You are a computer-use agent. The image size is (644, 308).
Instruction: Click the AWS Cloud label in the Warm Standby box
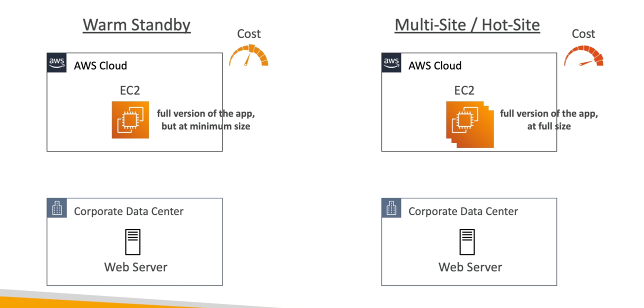[100, 66]
